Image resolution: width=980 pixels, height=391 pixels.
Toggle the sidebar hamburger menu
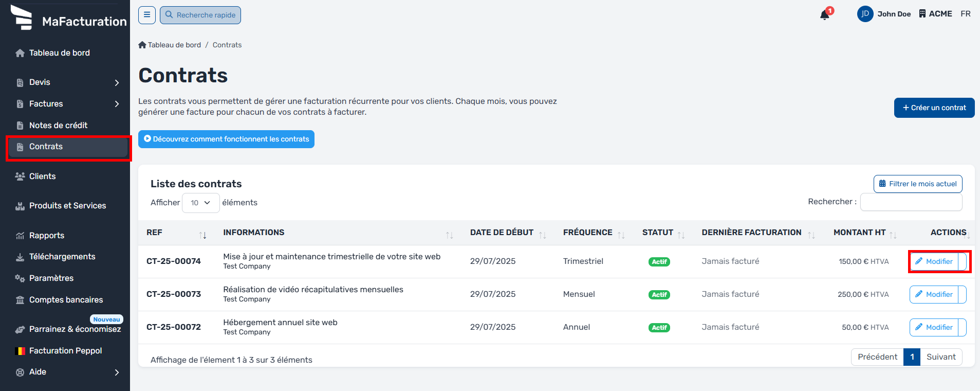pyautogui.click(x=147, y=15)
